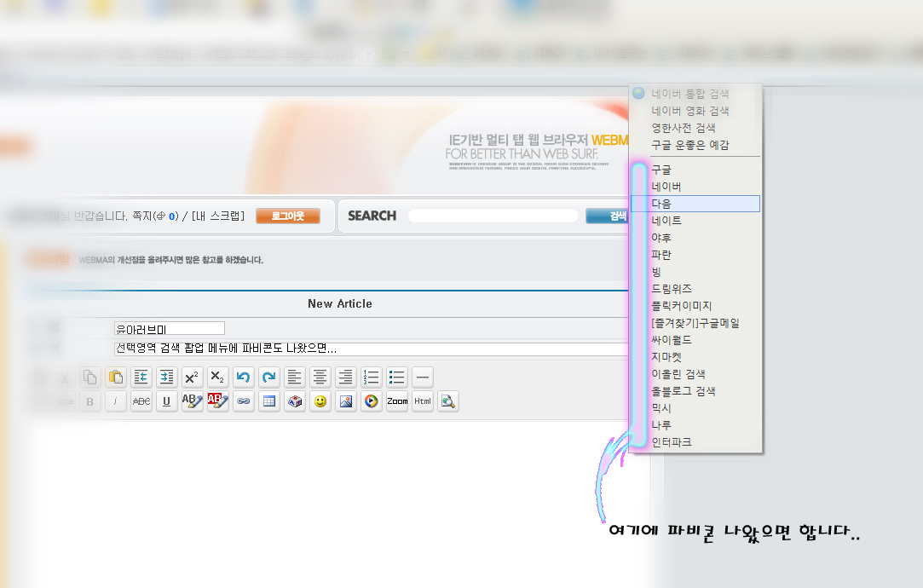The height and width of the screenshot is (588, 923).
Task: Choose 구글 in the search engine menu
Action: click(x=661, y=170)
